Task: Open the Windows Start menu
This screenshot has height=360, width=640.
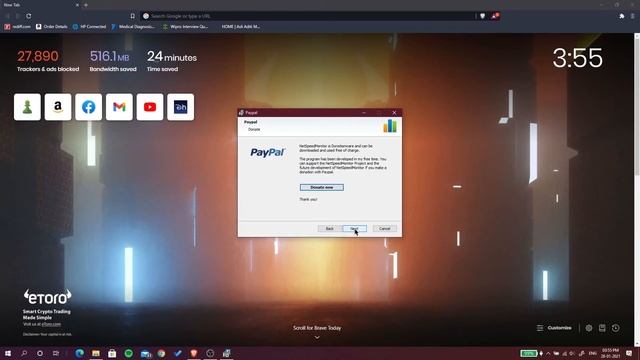Action: (7, 353)
